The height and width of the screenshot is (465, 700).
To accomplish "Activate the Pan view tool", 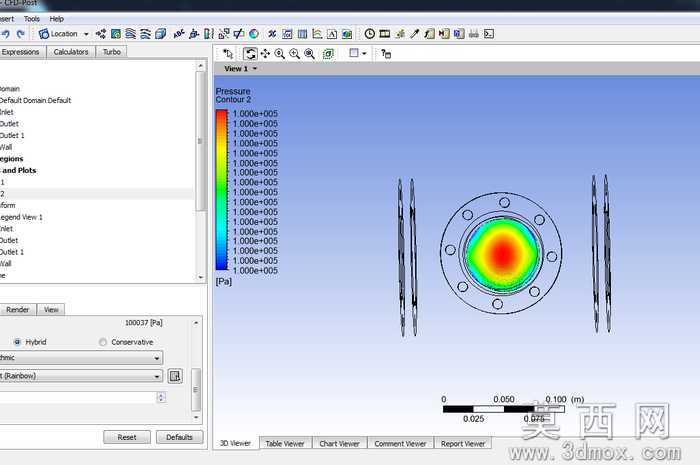I will [x=265, y=54].
